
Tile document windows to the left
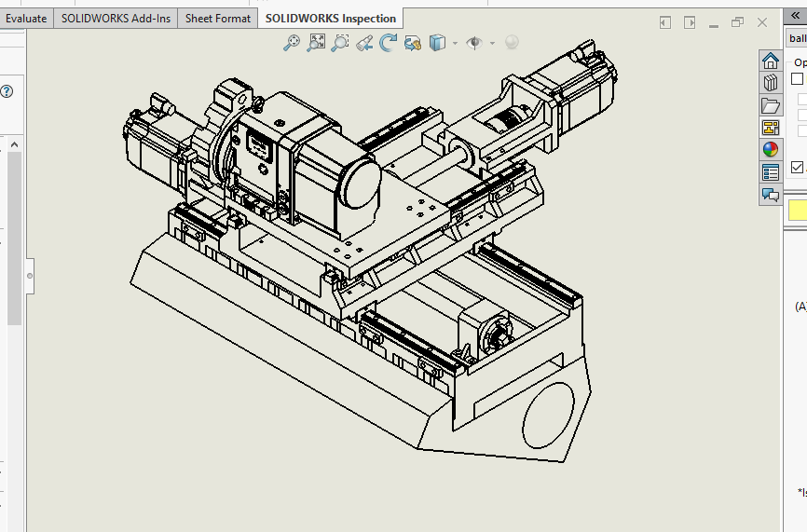(665, 22)
